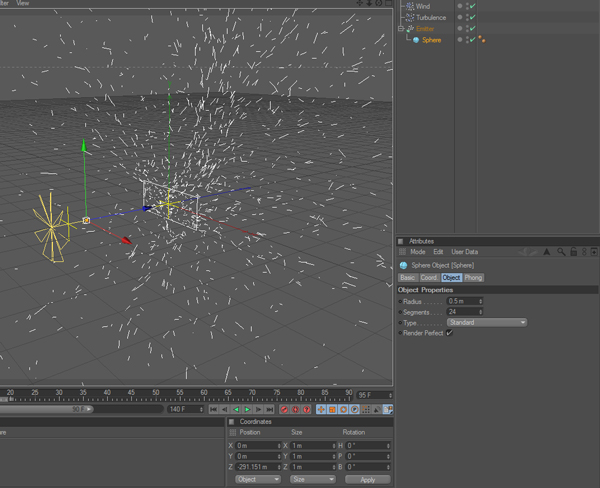
Task: Toggle the Sphere's visibility dot
Action: coord(460,39)
